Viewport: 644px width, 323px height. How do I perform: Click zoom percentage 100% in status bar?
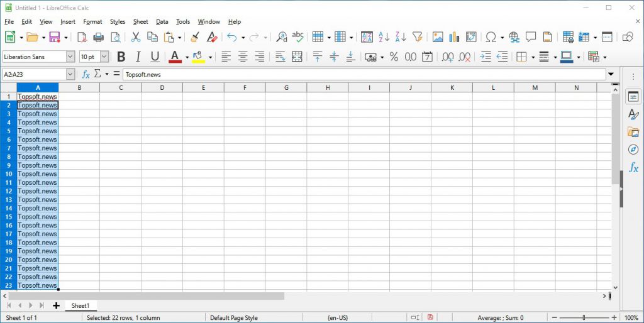(x=631, y=318)
